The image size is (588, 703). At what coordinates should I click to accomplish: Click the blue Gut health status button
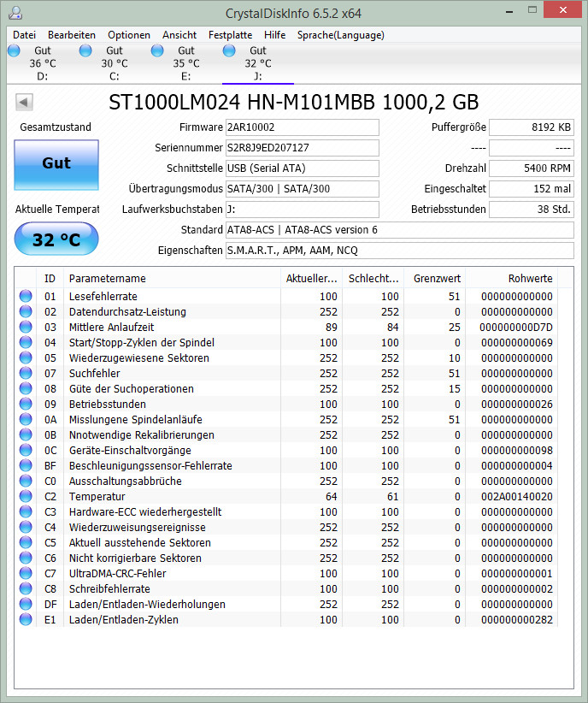click(x=56, y=164)
